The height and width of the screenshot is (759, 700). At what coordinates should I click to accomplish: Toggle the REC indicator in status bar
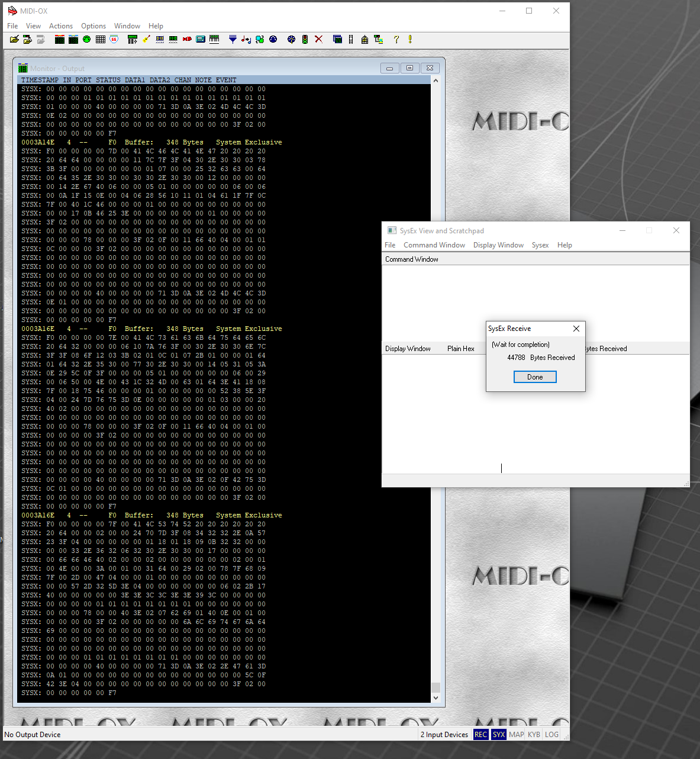480,735
